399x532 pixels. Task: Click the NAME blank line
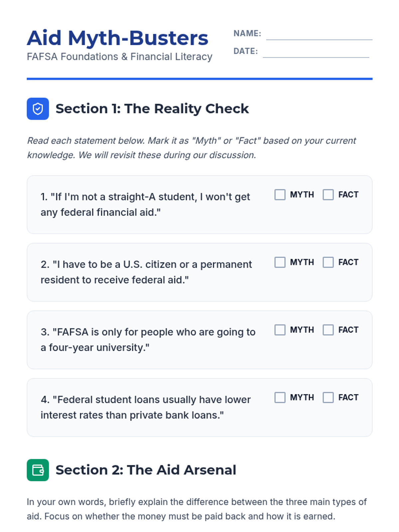pyautogui.click(x=319, y=36)
